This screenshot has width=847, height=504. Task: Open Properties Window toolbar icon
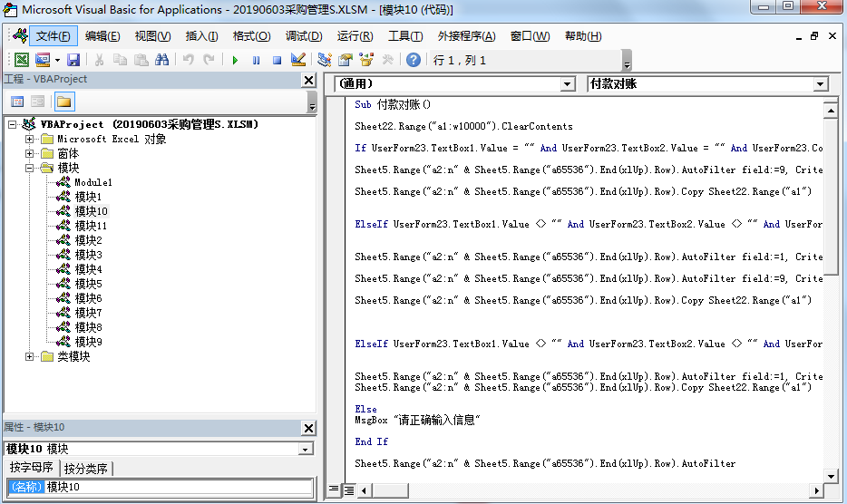coord(346,60)
